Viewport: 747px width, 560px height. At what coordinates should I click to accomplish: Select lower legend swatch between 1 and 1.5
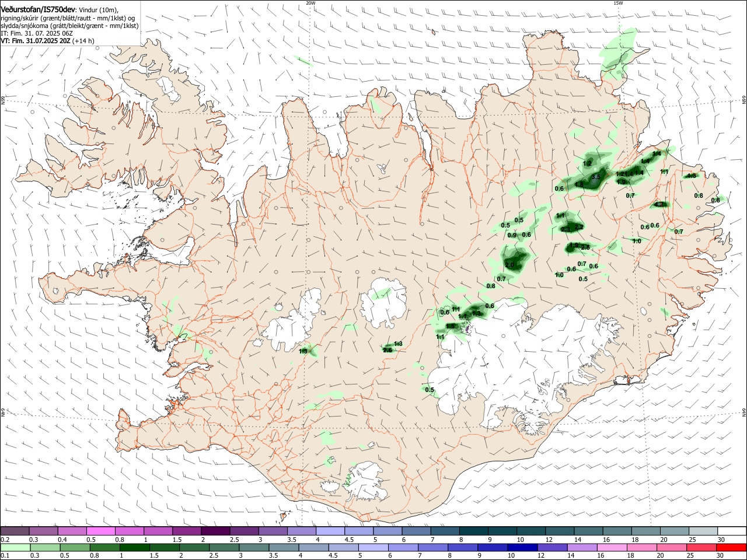pos(134,547)
